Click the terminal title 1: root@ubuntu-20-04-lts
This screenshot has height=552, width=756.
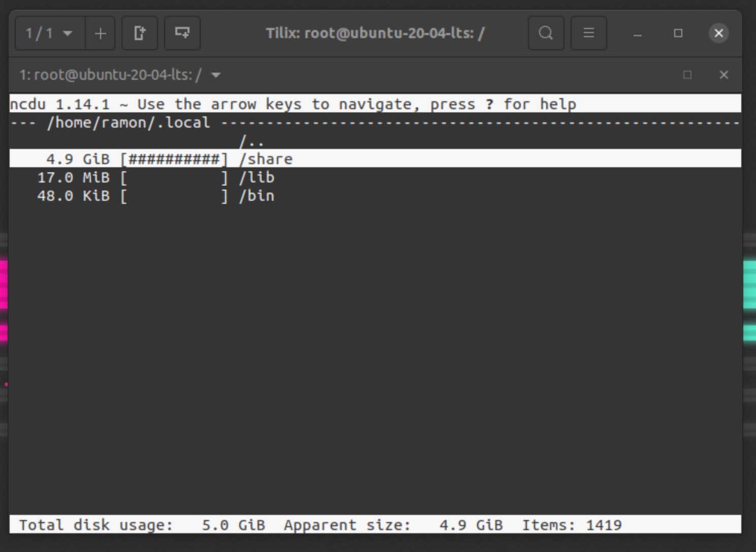pyautogui.click(x=110, y=75)
